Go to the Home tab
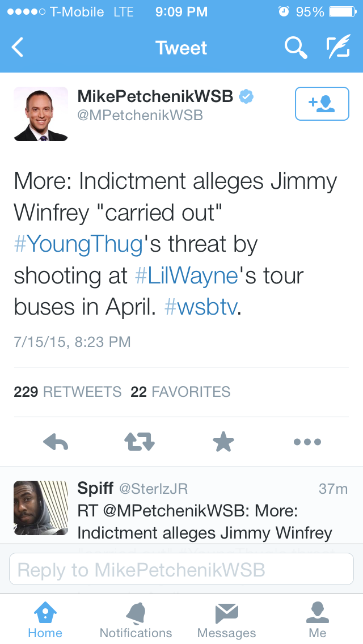 [45, 620]
